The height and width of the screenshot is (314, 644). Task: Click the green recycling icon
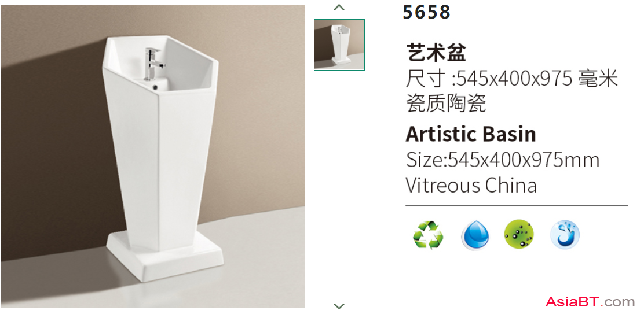[x=428, y=235]
